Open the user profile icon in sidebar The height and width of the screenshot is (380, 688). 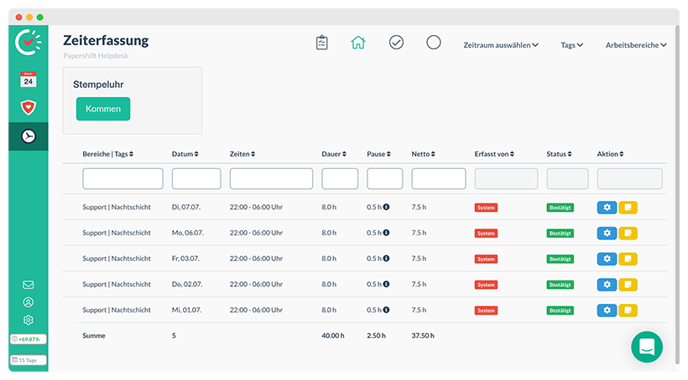coord(28,302)
